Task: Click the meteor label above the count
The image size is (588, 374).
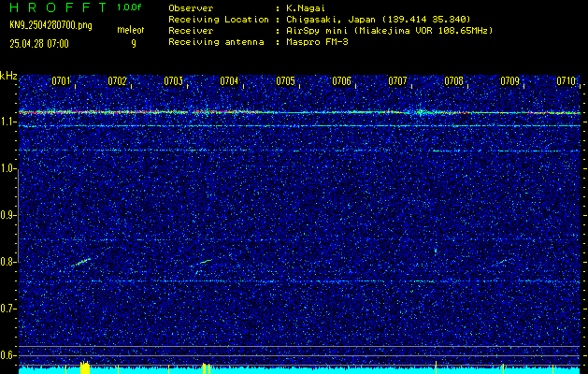Action: pos(131,30)
